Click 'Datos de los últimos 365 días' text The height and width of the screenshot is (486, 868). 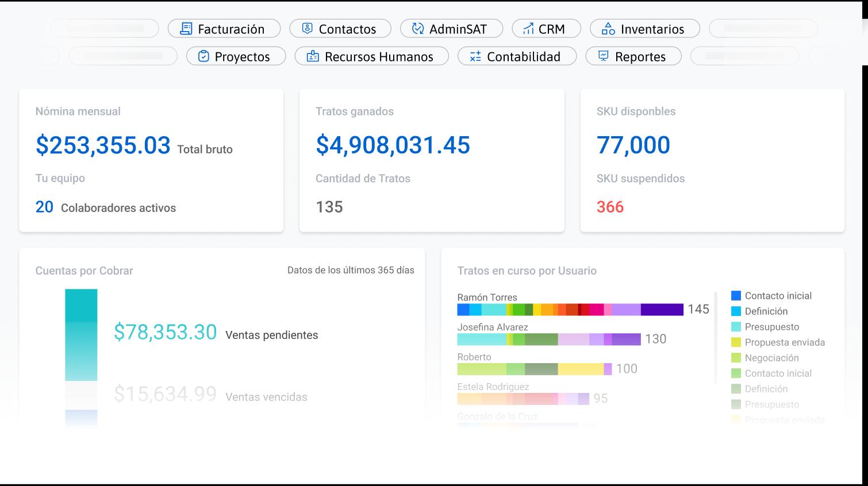point(351,270)
